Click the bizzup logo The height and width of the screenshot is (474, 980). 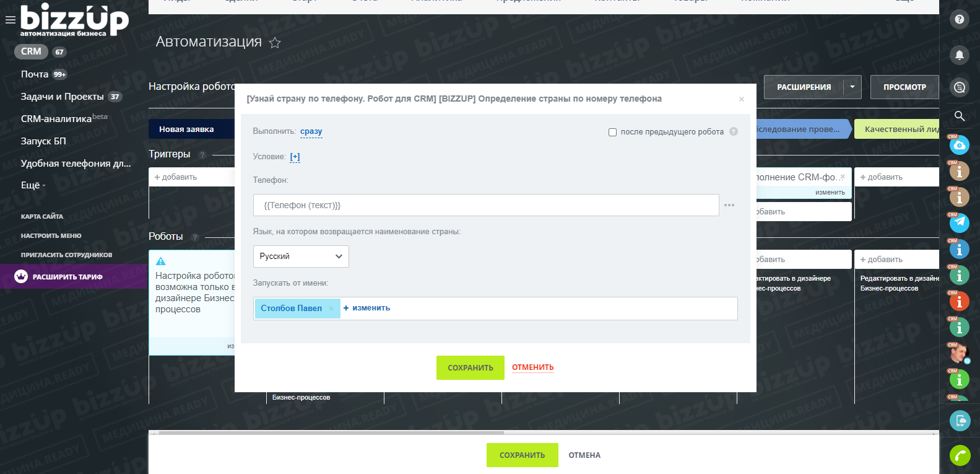74,20
